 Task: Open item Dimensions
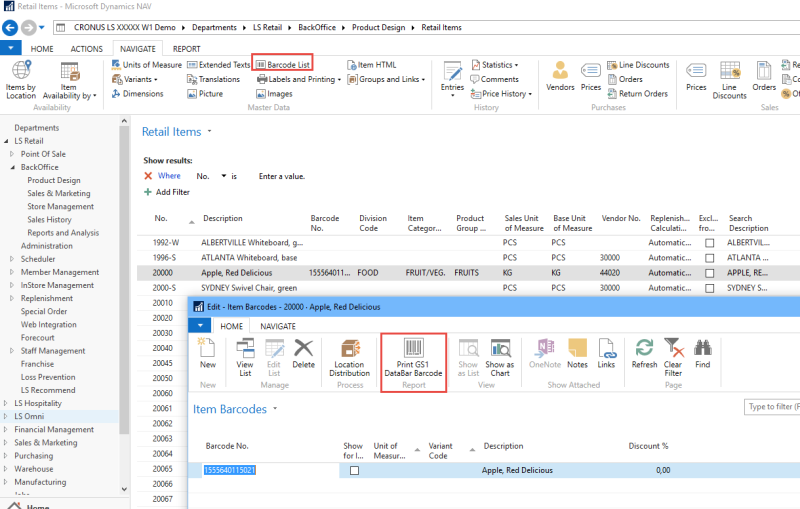pos(138,93)
